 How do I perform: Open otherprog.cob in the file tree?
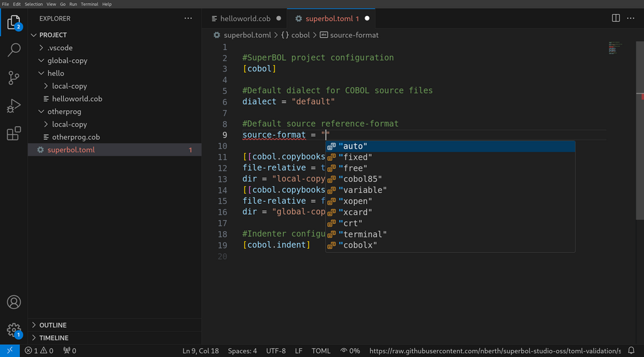point(75,137)
